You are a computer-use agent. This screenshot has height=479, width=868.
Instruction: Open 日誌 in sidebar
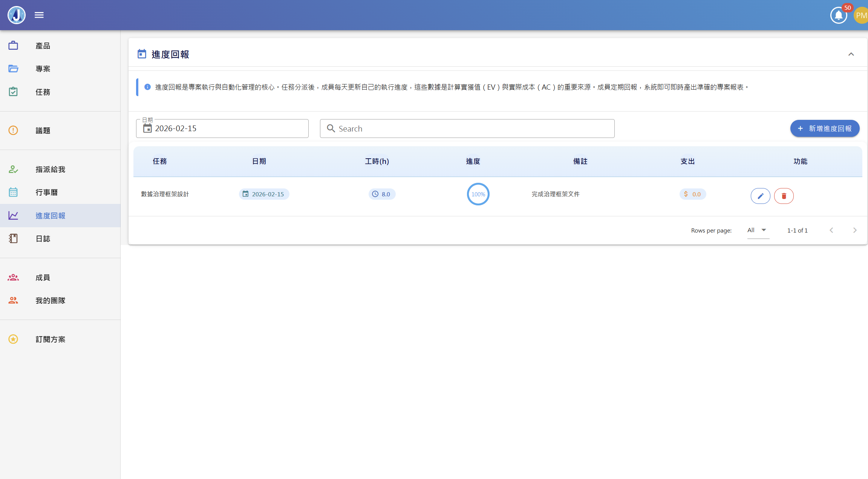click(x=43, y=239)
